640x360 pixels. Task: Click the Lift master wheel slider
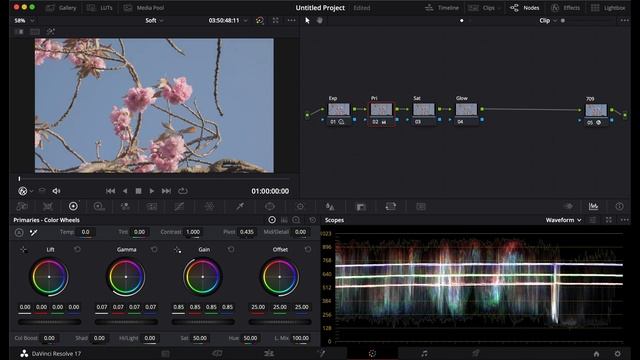click(49, 322)
